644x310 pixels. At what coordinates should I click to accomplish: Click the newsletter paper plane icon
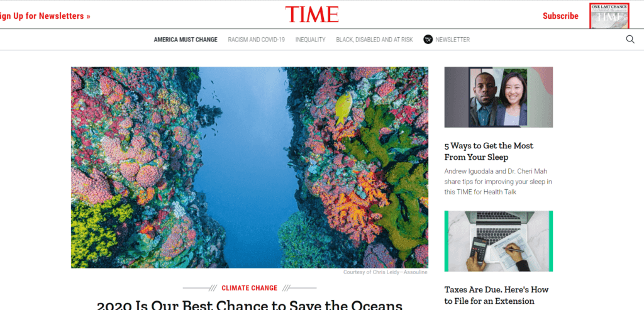[x=428, y=40]
